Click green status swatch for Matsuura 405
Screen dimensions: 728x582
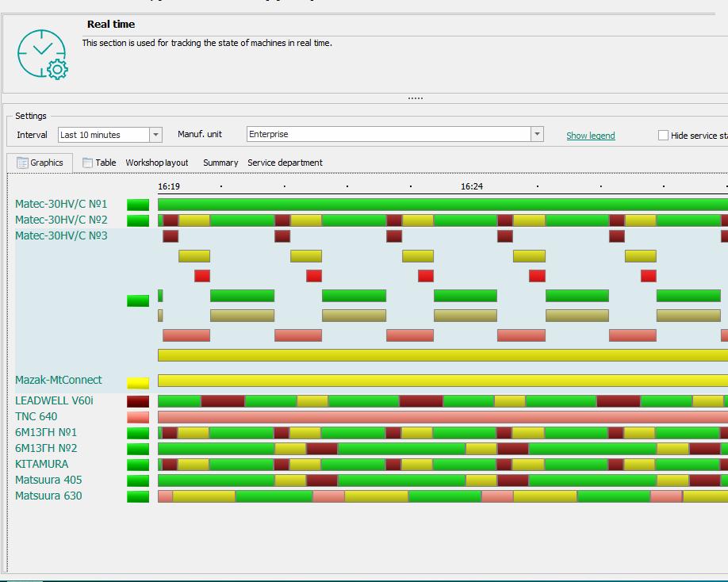(138, 481)
